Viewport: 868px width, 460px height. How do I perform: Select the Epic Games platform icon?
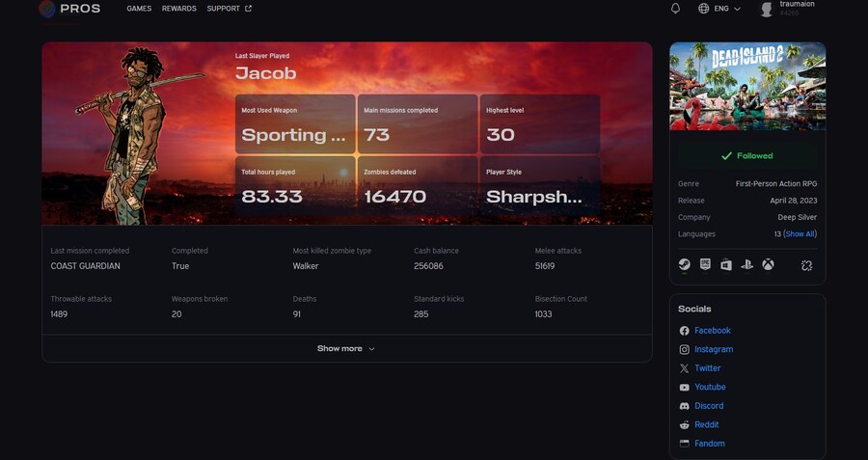(705, 264)
